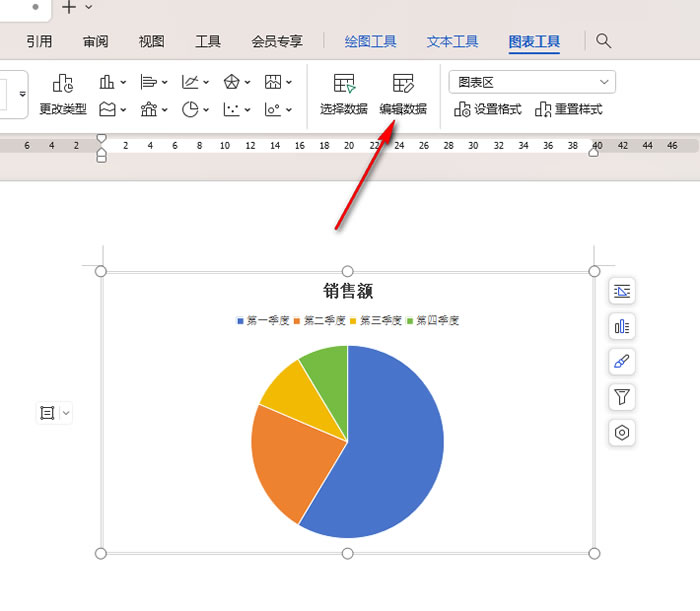The image size is (700, 611).
Task: Switch to the 文本工具 tab
Action: coord(452,42)
